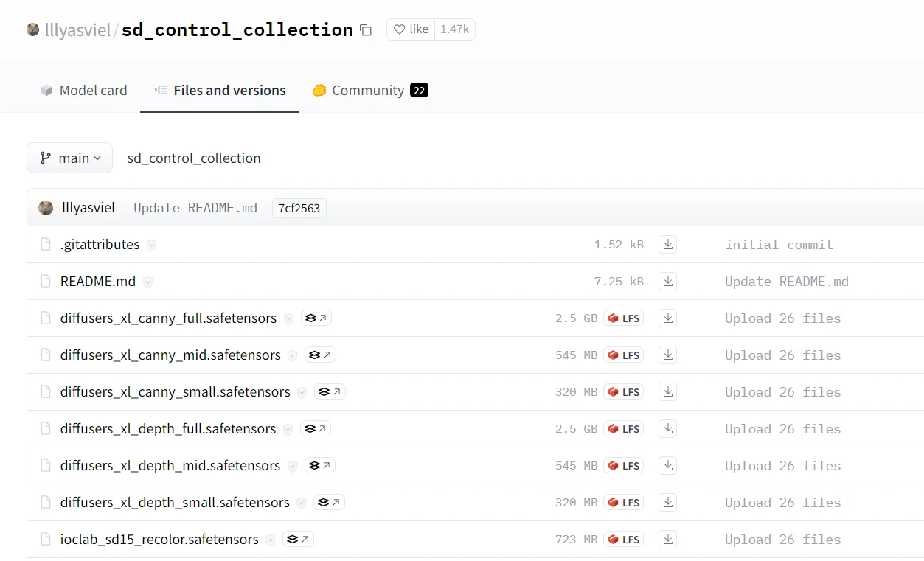This screenshot has height=561, width=924.
Task: Open the .gitattributes file
Action: click(x=100, y=245)
